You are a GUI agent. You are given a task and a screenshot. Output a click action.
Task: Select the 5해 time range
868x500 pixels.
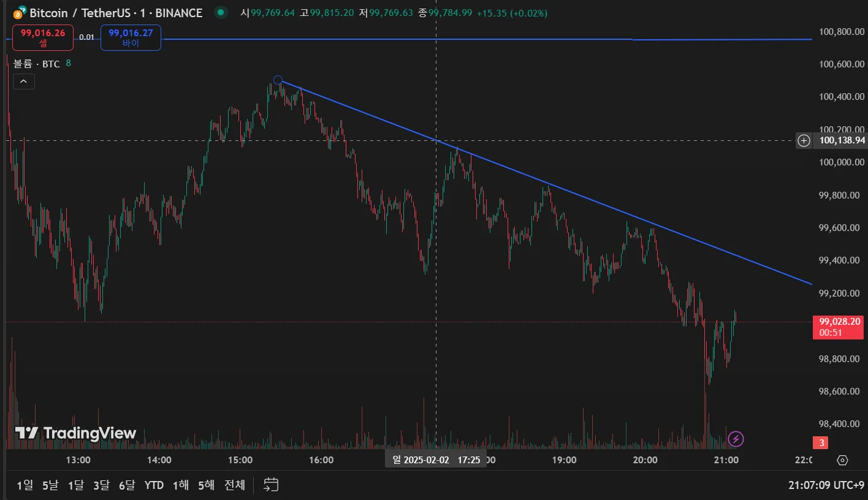(x=206, y=485)
